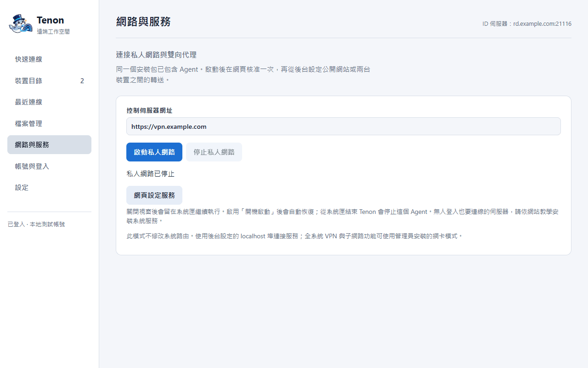Click 連接私人網路與雙向代理 subtitle
588x368 pixels.
tap(156, 55)
